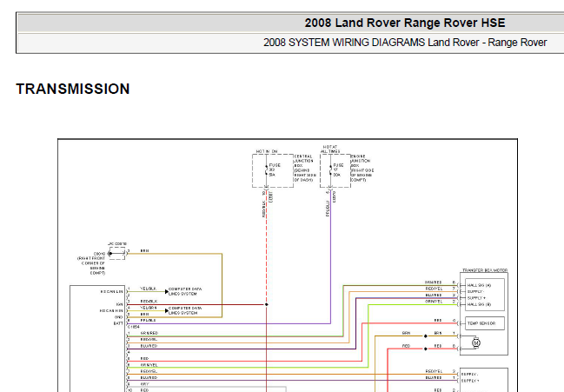Click the "BATT" pin label on the module
564x392 pixels.
[x=118, y=323]
